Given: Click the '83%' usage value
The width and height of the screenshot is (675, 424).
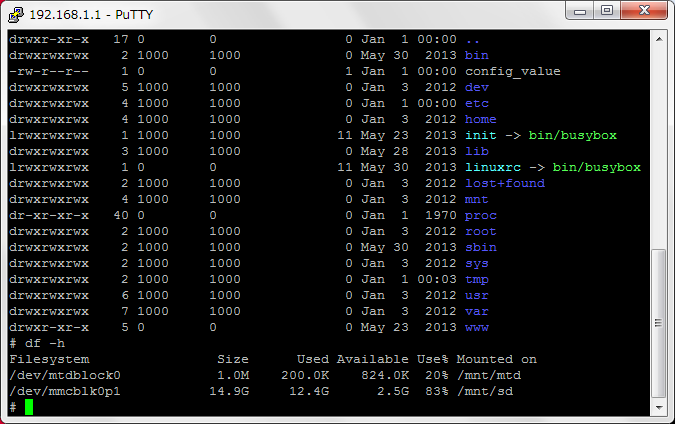Looking at the screenshot, I should point(437,391).
